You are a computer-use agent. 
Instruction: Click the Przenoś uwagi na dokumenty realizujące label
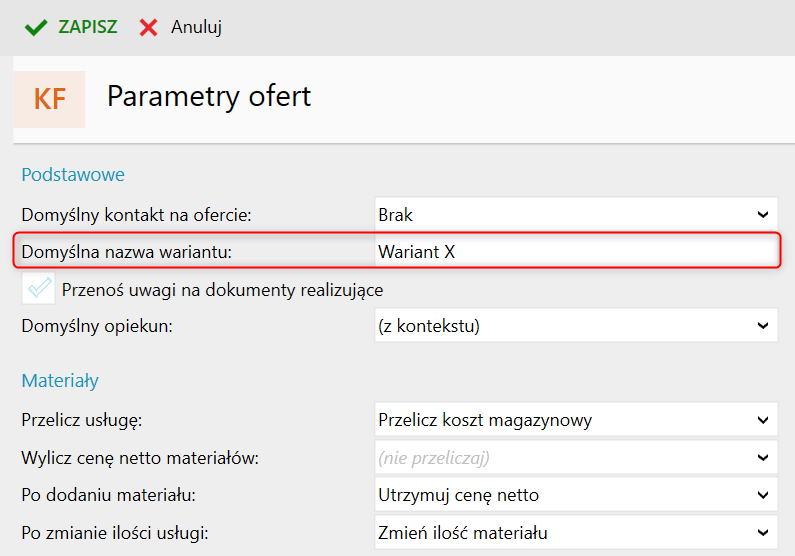[x=223, y=290]
